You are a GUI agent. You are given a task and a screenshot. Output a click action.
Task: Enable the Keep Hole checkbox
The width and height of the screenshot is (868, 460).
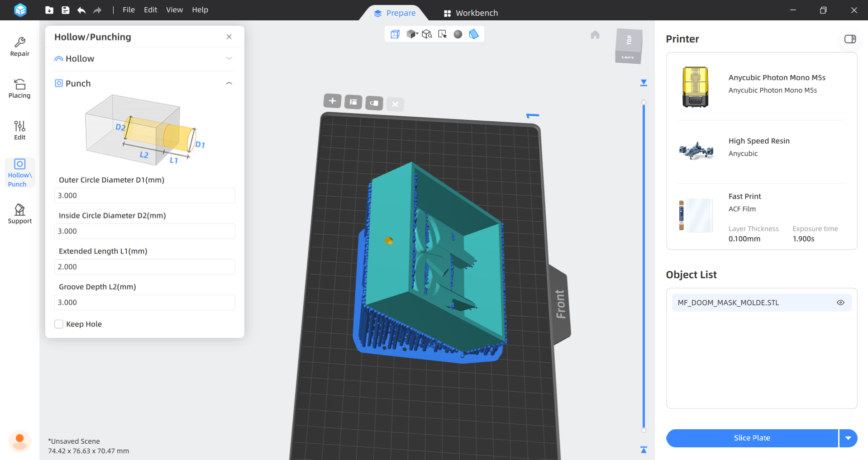coord(59,324)
